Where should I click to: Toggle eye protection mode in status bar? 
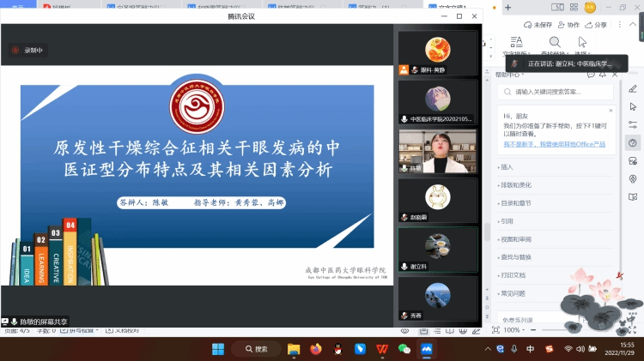(405, 331)
